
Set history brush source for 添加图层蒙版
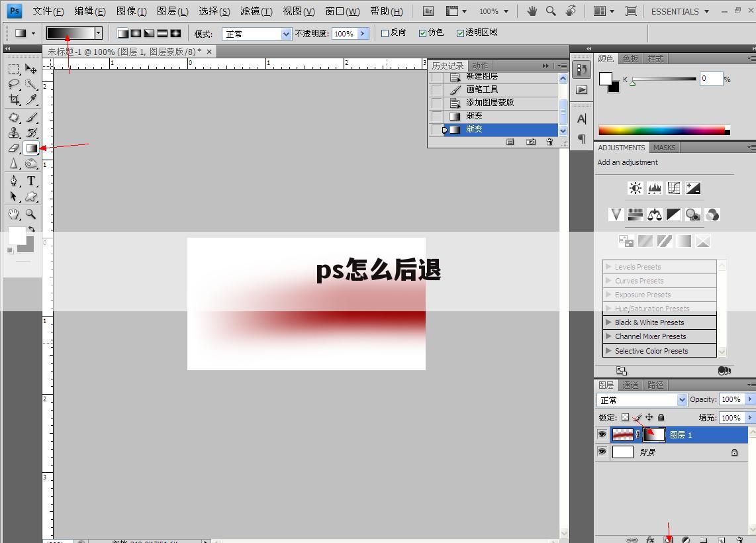click(x=437, y=103)
